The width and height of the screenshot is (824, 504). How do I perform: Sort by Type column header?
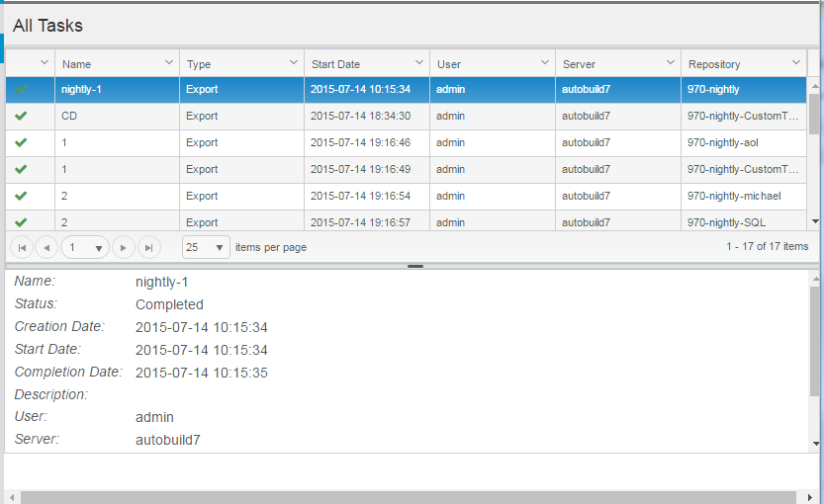point(199,64)
